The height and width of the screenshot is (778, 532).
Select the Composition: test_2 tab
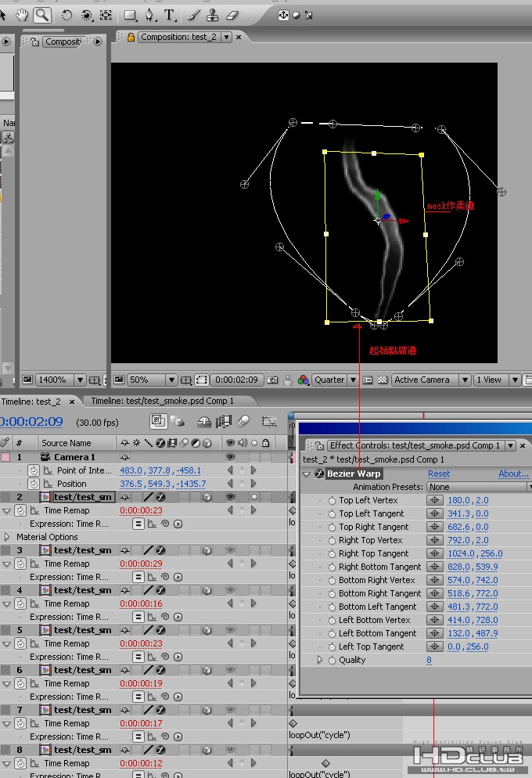pos(179,38)
